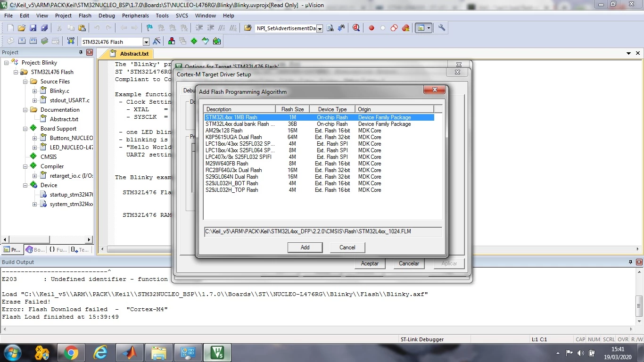Click the Select Software Packs icon

(206, 41)
